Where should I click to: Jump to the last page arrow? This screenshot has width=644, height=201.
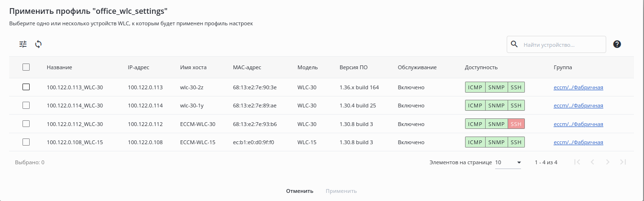[623, 162]
